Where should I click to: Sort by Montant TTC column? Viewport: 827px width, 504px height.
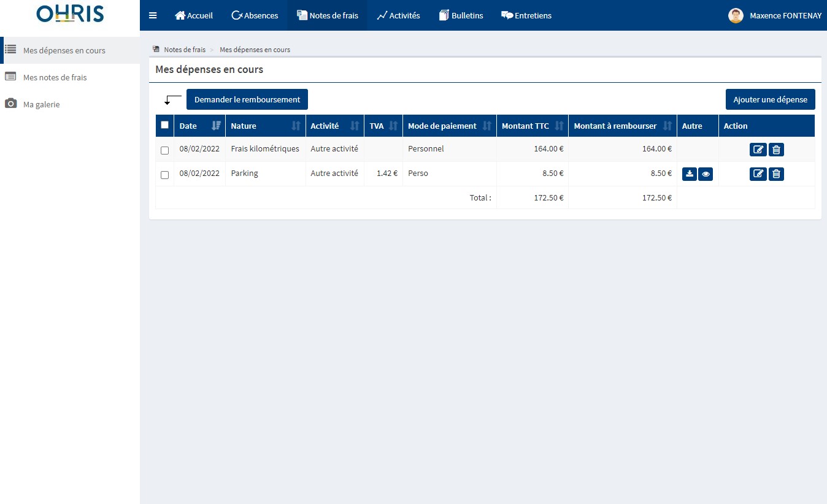pos(559,126)
